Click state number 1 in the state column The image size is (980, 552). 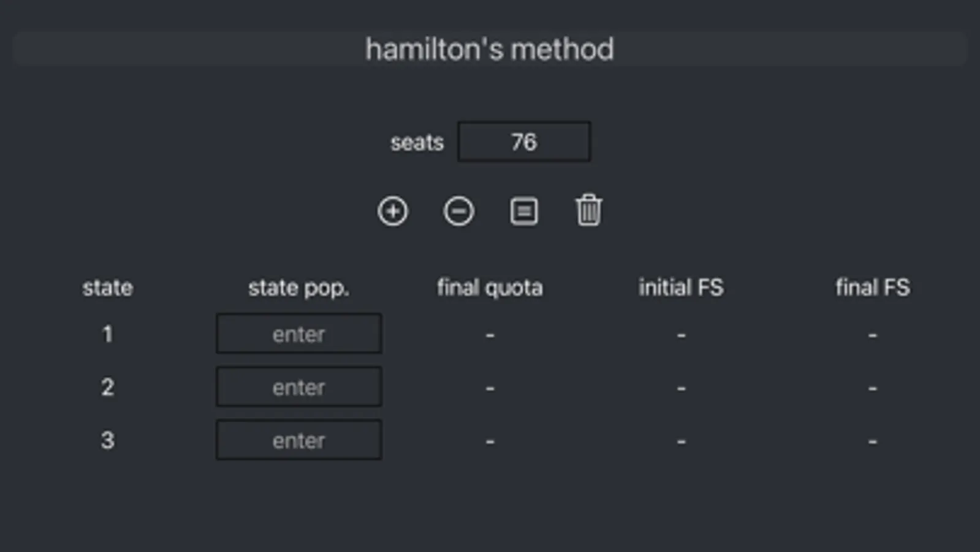pos(107,334)
